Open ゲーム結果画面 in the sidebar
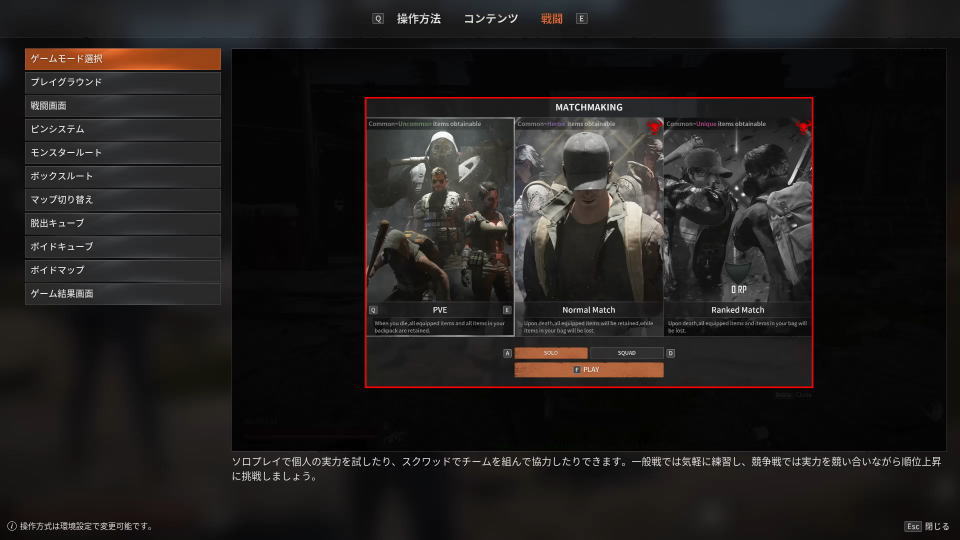Viewport: 960px width, 540px height. (x=123, y=294)
